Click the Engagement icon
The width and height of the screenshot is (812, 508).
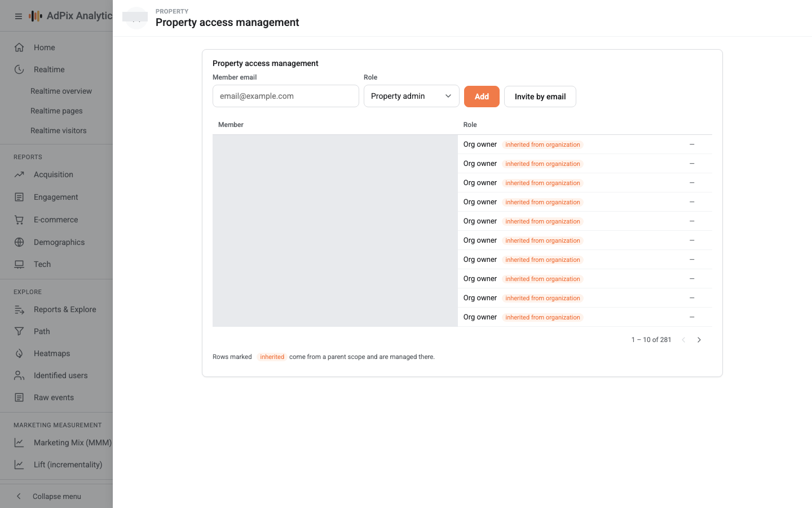19,197
